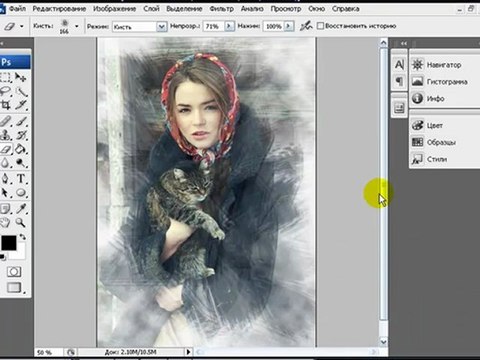Expand the panel dock double arrows

click(404, 43)
